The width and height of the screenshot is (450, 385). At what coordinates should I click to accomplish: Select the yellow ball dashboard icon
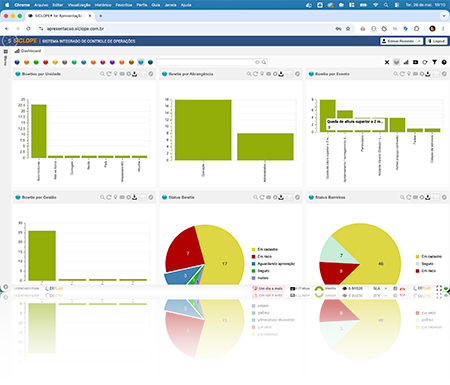tap(55, 62)
